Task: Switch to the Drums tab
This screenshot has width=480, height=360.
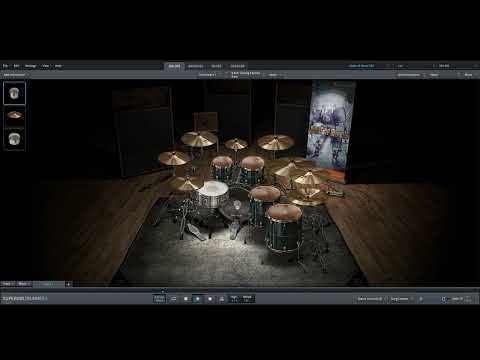Action: (174, 66)
